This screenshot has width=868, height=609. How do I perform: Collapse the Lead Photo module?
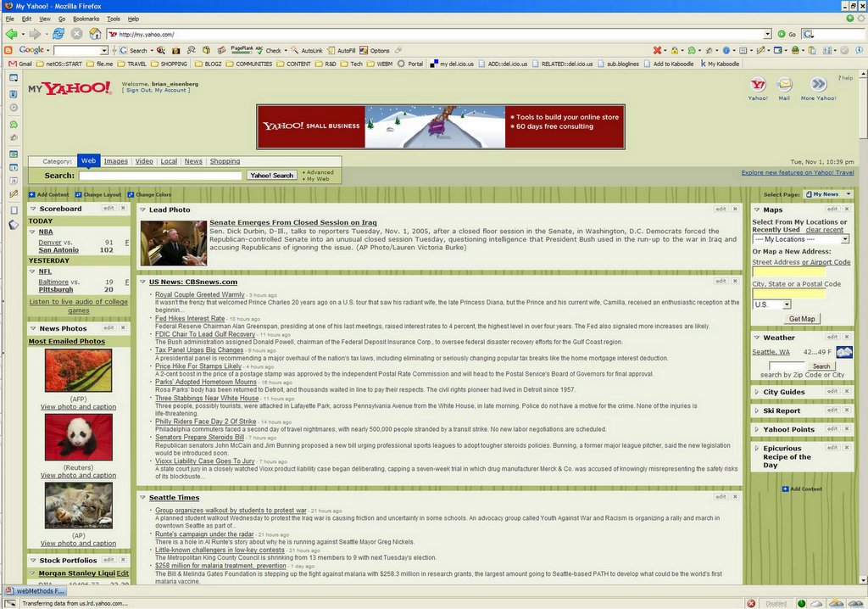142,210
